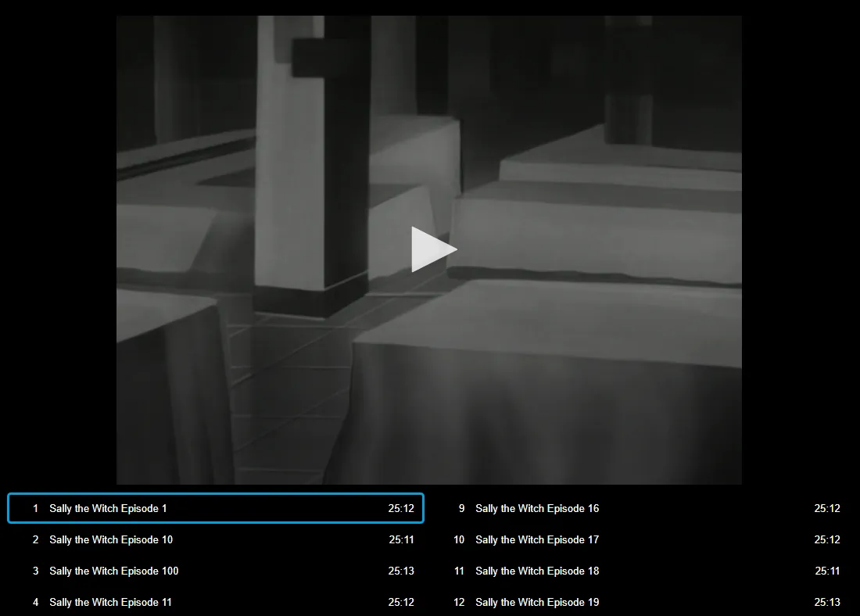Play Sally the Witch Episode 18
The image size is (860, 616).
click(x=537, y=571)
